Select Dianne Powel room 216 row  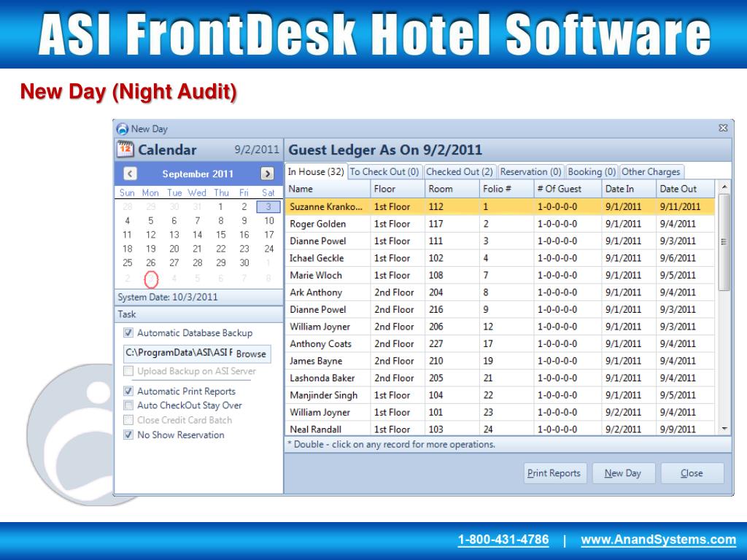(x=500, y=309)
